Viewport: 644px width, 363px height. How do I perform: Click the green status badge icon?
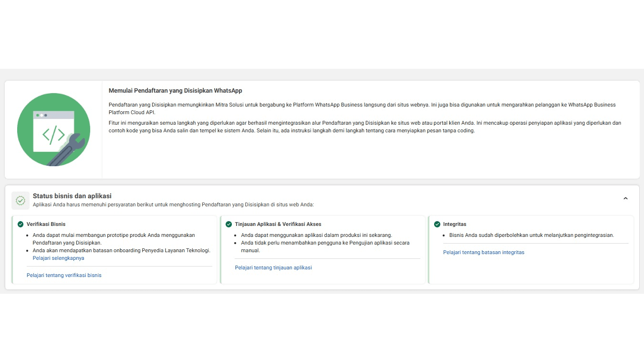[x=21, y=201]
